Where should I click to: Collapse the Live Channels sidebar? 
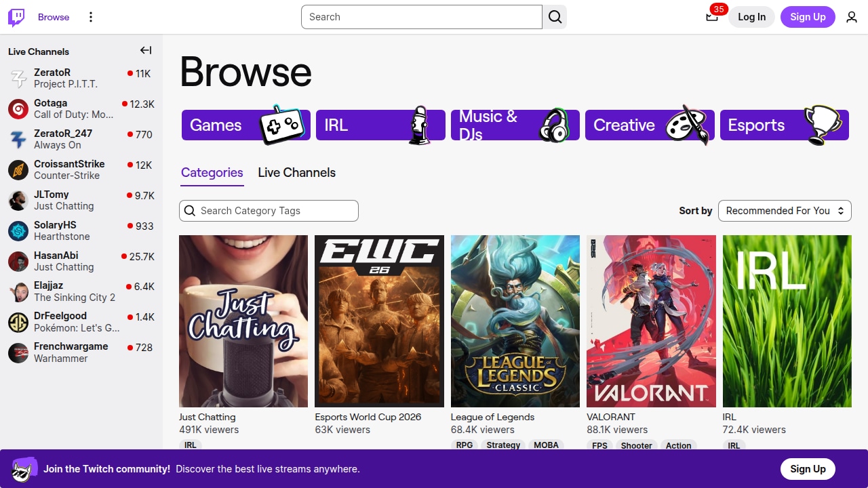click(x=146, y=50)
